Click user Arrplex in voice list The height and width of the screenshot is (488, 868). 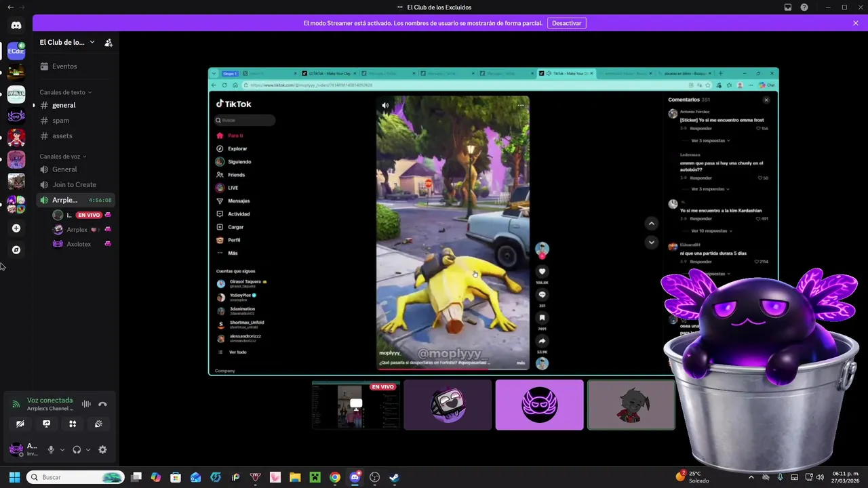click(81, 230)
